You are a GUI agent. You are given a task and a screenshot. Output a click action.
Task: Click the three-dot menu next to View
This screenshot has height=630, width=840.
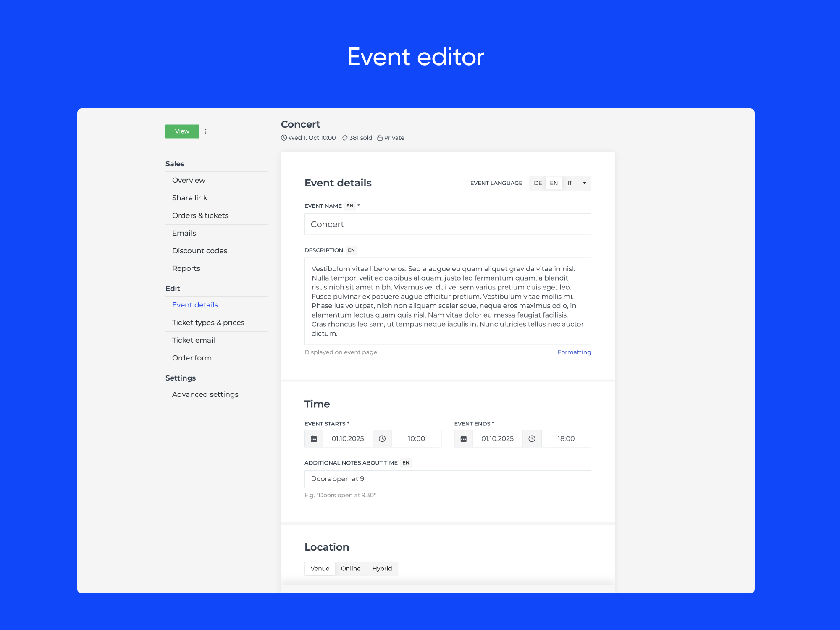coord(206,131)
